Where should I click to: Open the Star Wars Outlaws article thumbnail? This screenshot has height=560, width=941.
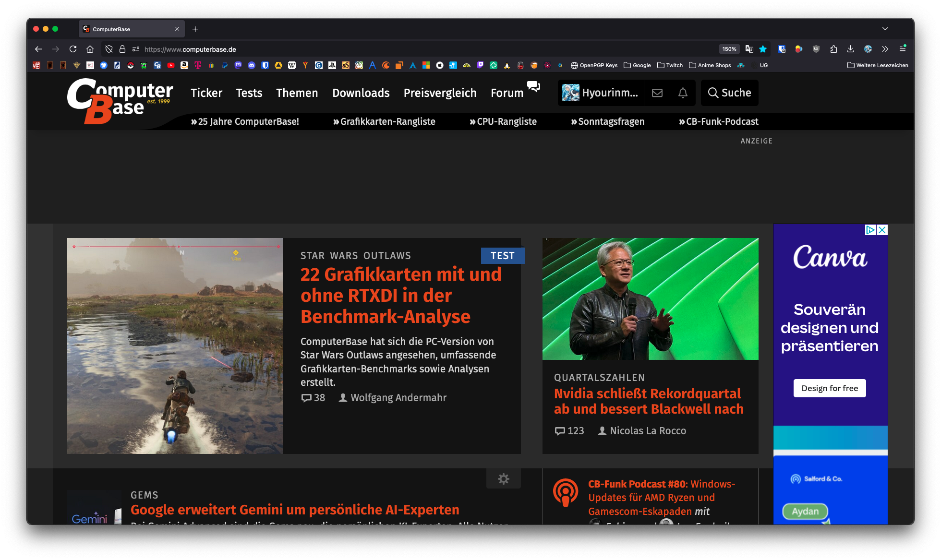click(x=175, y=346)
